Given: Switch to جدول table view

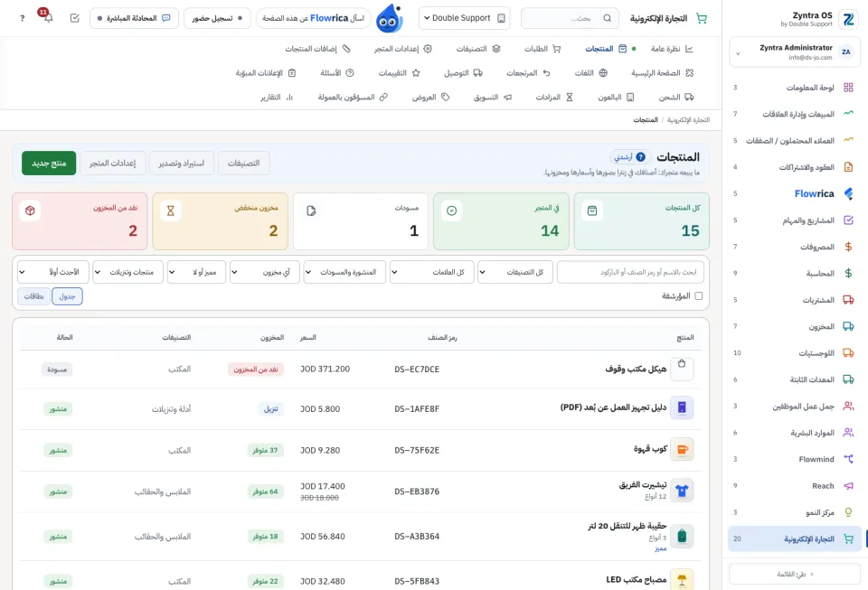Looking at the screenshot, I should coord(67,296).
